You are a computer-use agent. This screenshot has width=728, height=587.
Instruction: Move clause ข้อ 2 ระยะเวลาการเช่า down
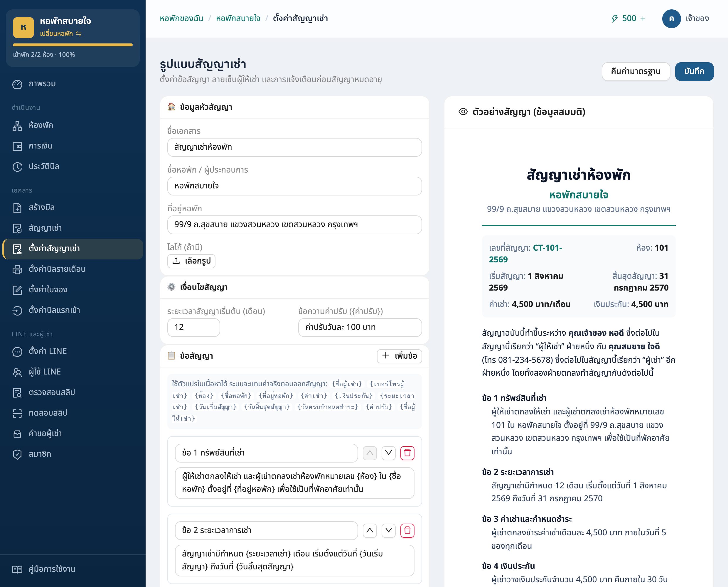[389, 530]
